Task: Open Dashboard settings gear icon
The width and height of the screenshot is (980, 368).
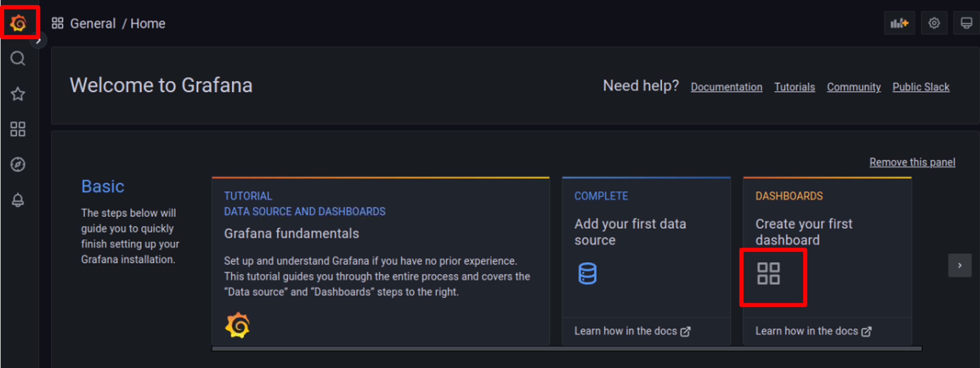Action: click(x=934, y=23)
